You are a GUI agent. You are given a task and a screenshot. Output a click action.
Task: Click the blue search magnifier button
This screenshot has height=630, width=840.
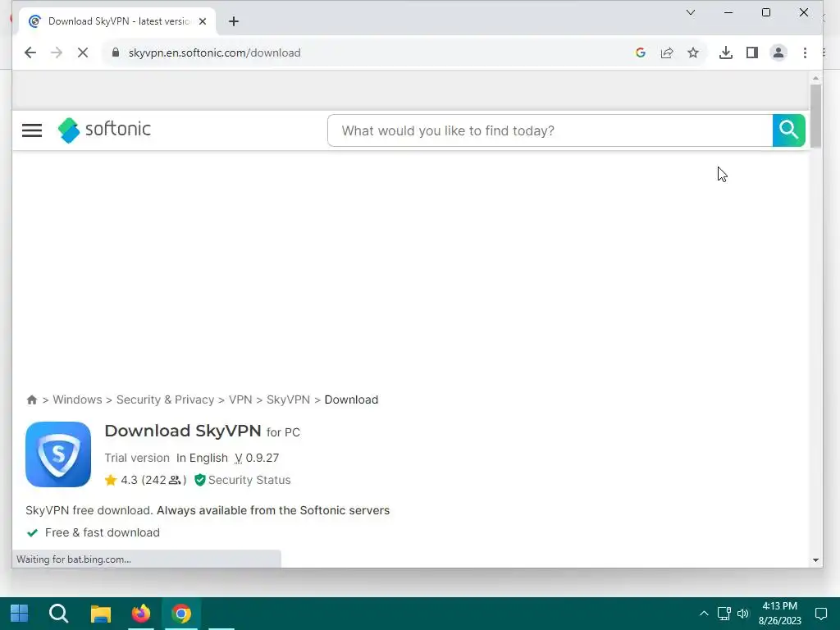click(788, 130)
